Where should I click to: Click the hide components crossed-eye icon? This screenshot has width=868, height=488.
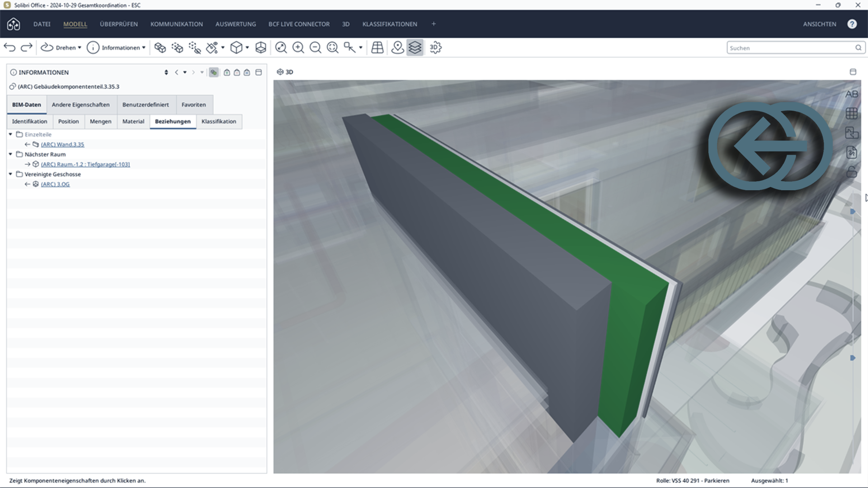click(194, 47)
